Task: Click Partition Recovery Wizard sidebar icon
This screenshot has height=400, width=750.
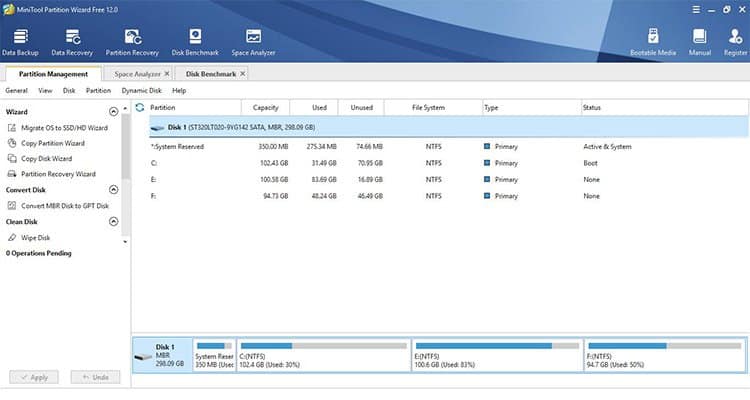Action: tap(12, 174)
